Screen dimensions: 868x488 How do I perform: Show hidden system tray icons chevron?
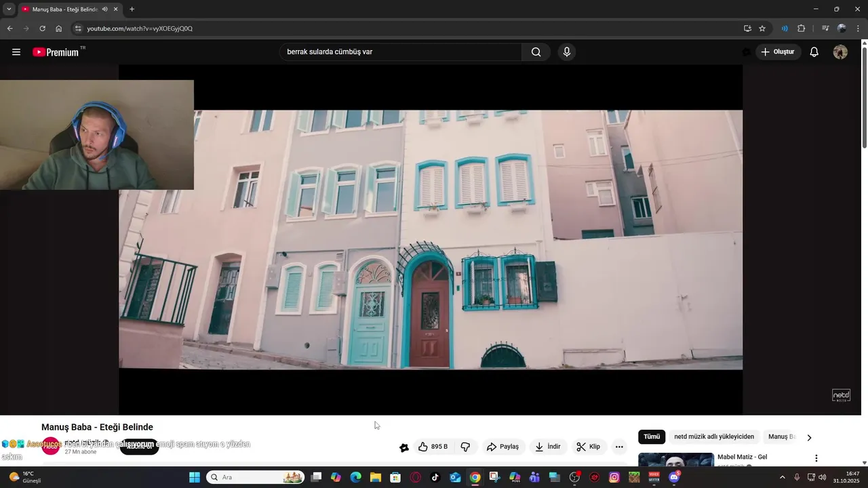click(x=782, y=477)
